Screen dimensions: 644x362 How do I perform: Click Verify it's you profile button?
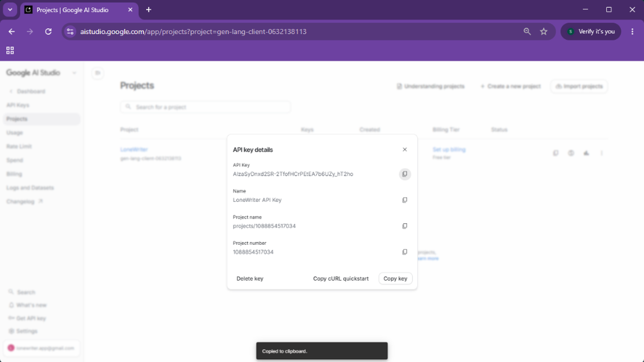tap(591, 31)
